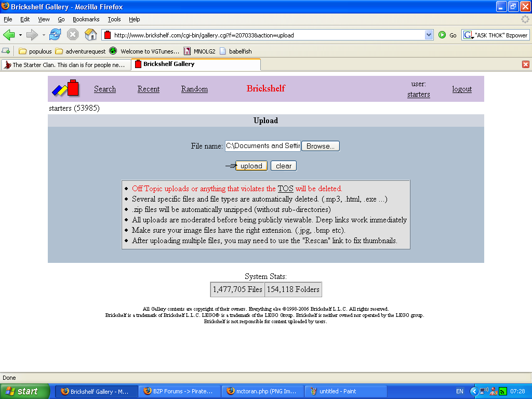This screenshot has height=399, width=532.
Task: Expand the address bar history dropdown
Action: pyautogui.click(x=429, y=35)
